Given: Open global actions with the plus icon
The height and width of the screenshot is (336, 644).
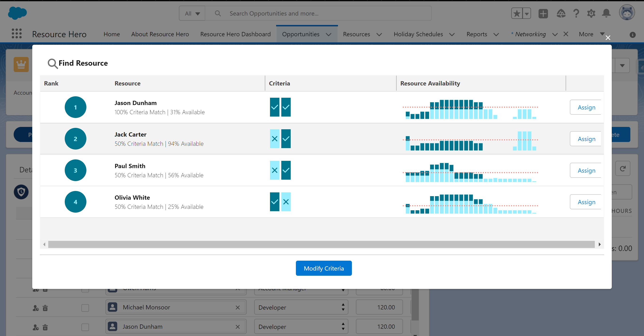Looking at the screenshot, I should 543,13.
